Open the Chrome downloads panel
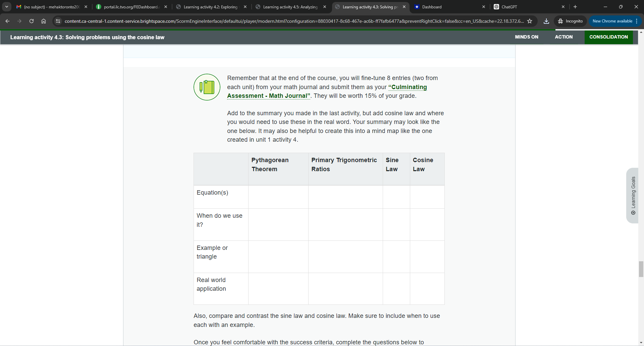Viewport: 644px width, 346px height. tap(546, 21)
